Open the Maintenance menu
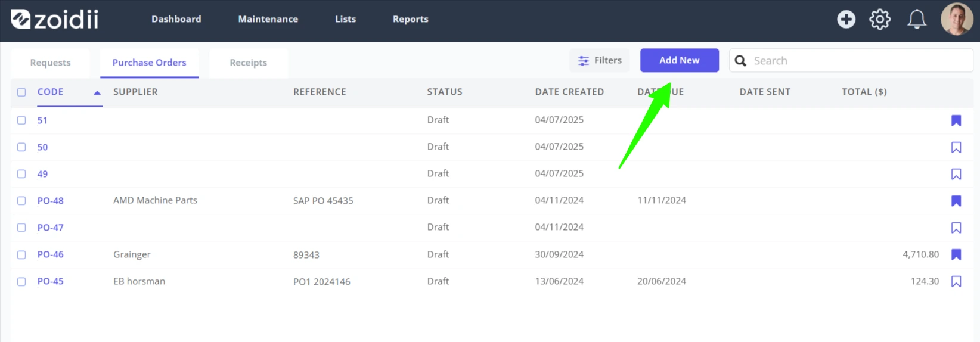980x342 pixels. tap(268, 19)
